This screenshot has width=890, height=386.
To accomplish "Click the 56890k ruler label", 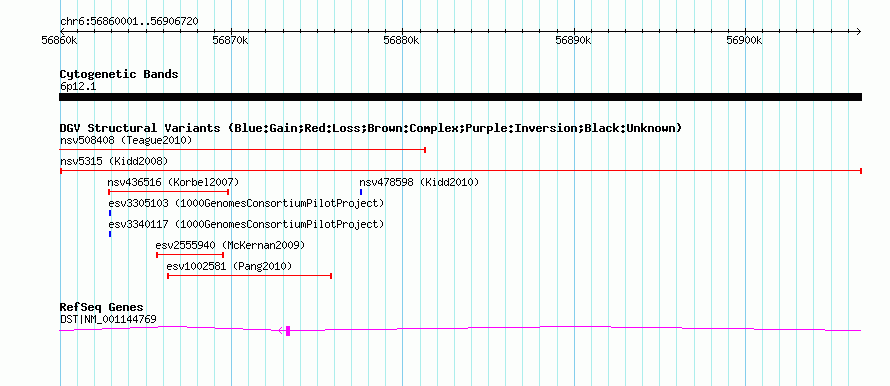I will coord(574,40).
